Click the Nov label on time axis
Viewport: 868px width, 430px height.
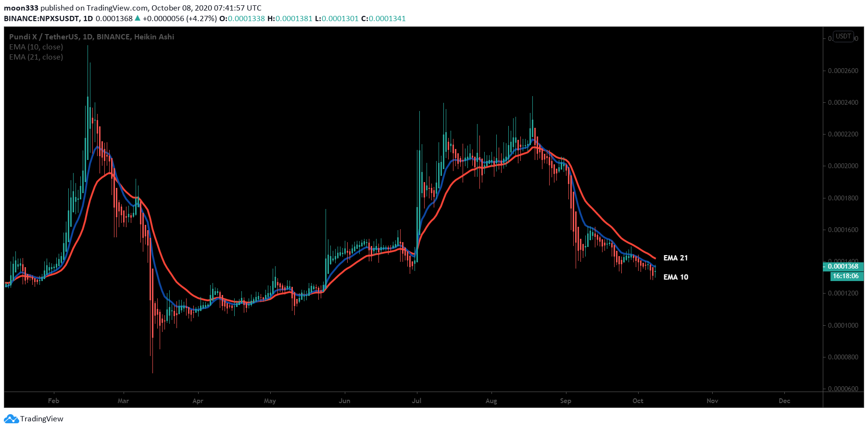pyautogui.click(x=712, y=401)
